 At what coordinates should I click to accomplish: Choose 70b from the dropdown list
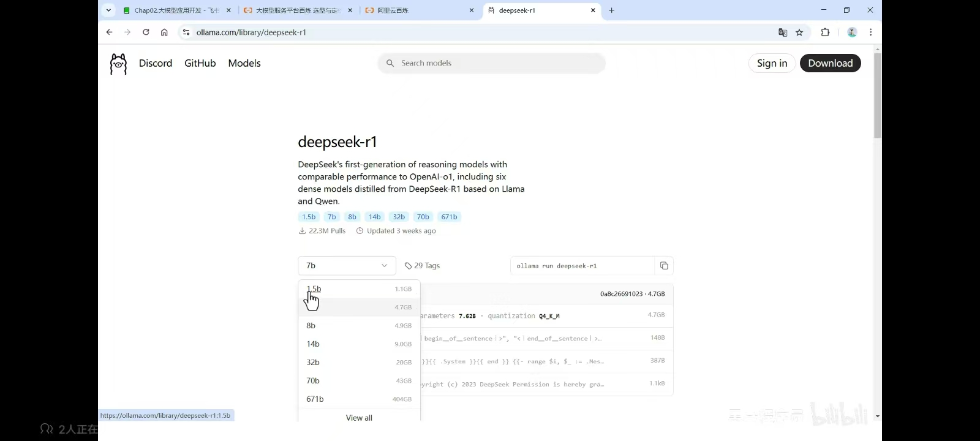(359, 381)
